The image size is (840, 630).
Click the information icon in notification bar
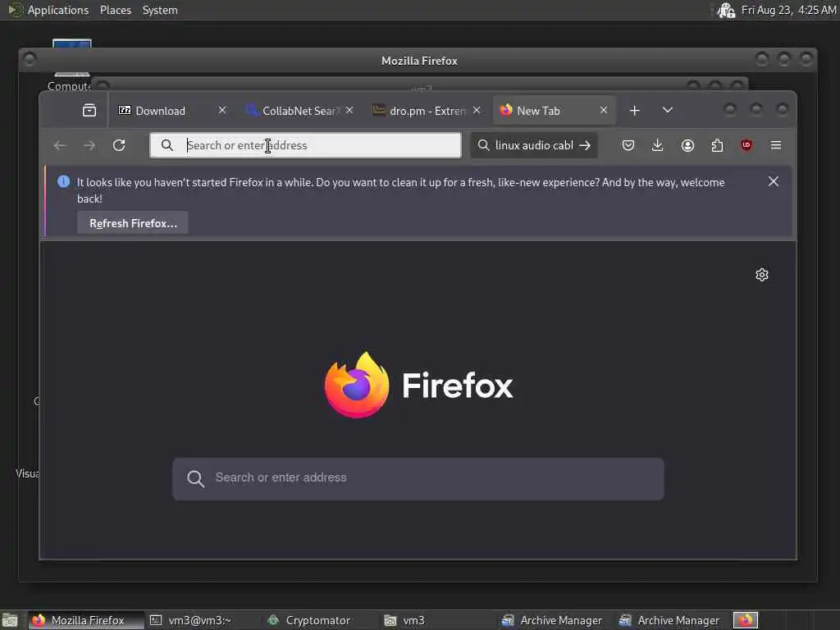click(x=63, y=181)
